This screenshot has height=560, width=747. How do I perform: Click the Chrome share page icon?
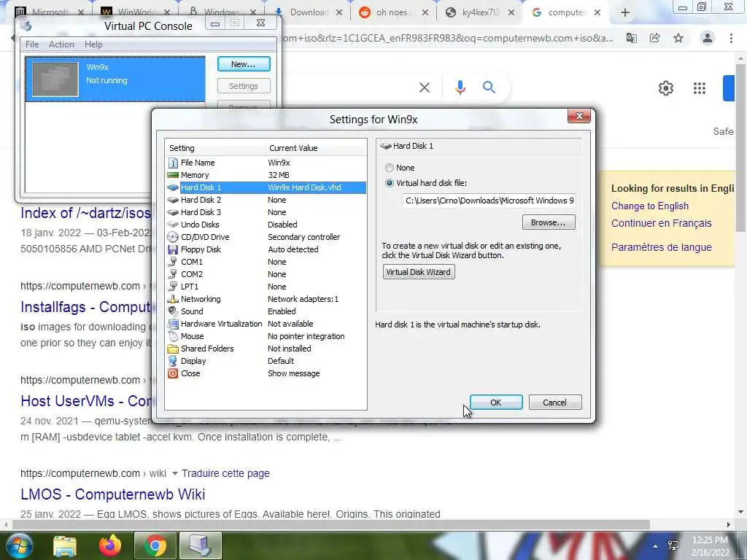pos(655,38)
